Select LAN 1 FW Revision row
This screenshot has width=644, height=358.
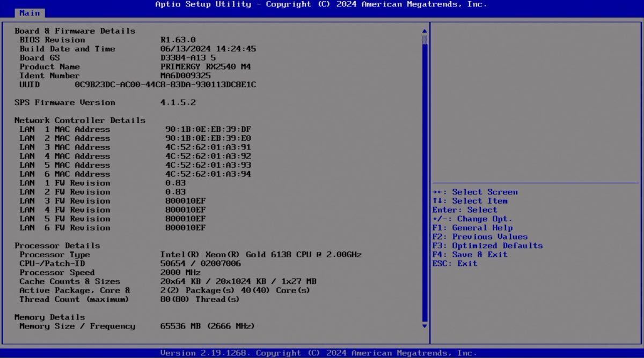tap(103, 183)
